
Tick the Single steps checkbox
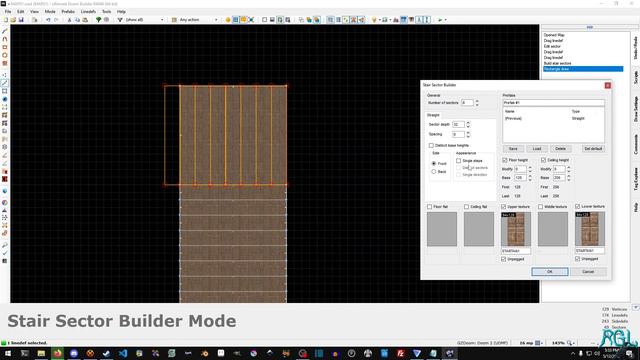pos(458,160)
